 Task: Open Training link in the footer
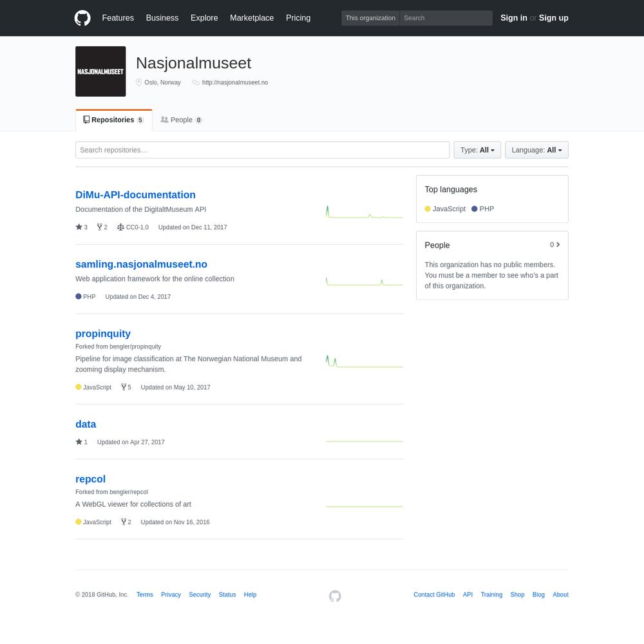491,594
